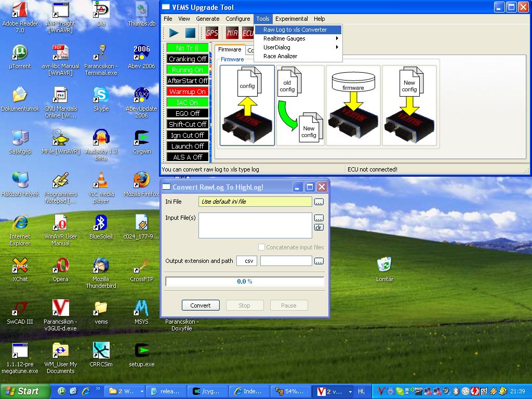Click the csv output extension field
The height and width of the screenshot is (399, 532).
[x=247, y=261]
